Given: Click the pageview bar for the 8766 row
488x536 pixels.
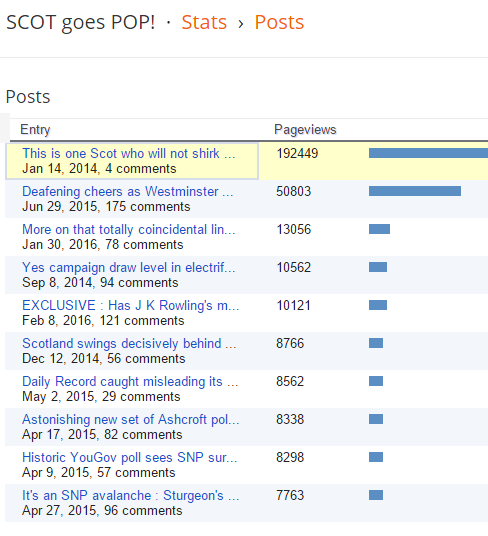Looking at the screenshot, I should tap(376, 343).
